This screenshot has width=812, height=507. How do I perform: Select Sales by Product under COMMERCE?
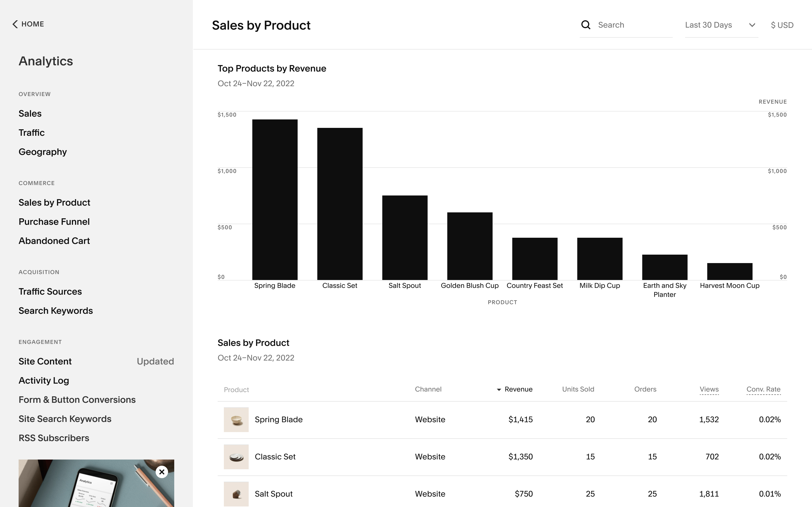pyautogui.click(x=54, y=202)
